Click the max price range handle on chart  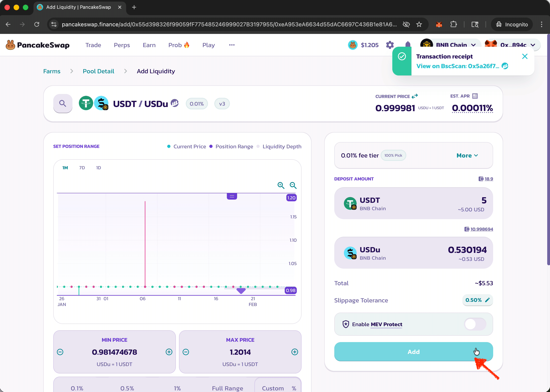[232, 196]
